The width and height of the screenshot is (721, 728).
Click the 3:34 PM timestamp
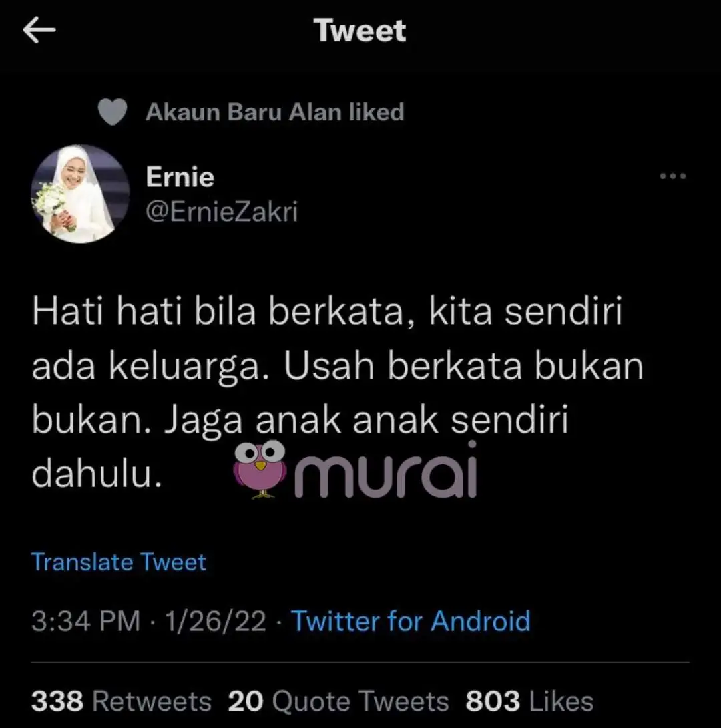86,621
